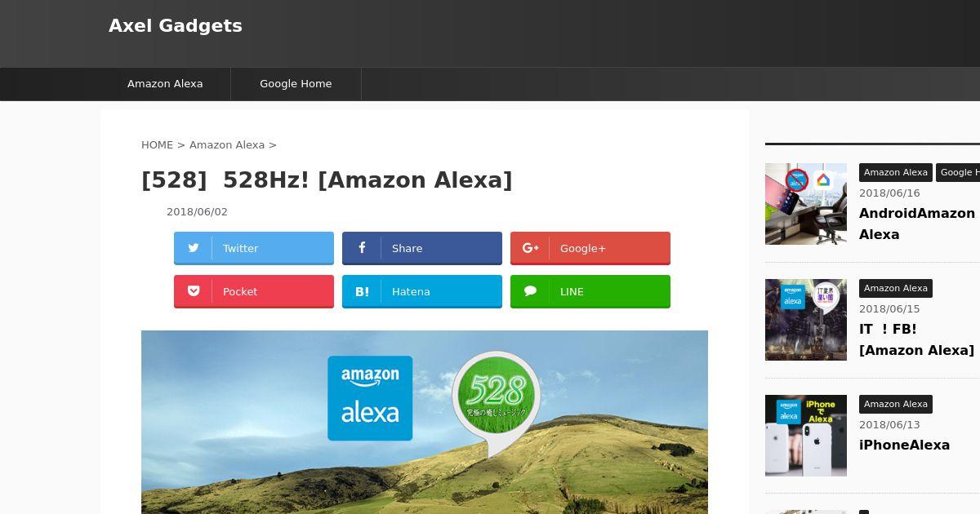Image resolution: width=980 pixels, height=514 pixels.
Task: Click the Pocket icon
Action: pyautogui.click(x=194, y=290)
